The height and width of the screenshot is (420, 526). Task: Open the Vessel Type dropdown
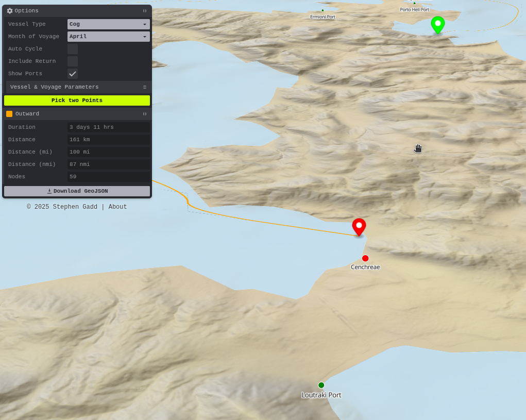tap(108, 24)
